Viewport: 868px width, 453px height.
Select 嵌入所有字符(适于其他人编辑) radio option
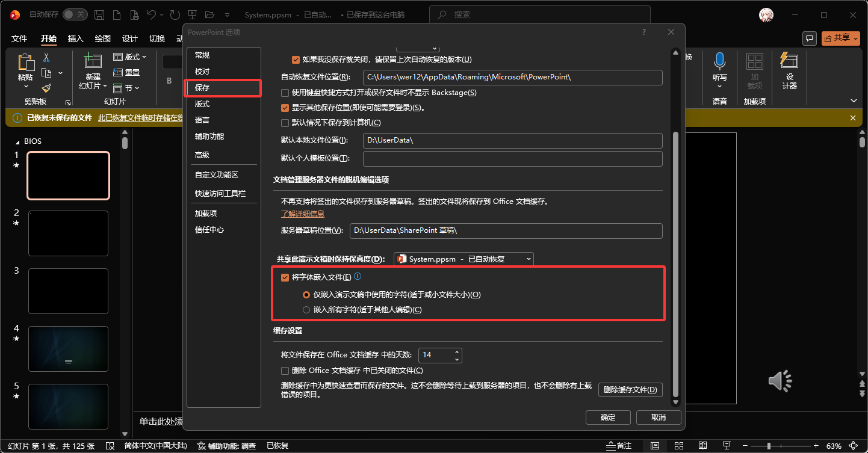[x=306, y=310]
